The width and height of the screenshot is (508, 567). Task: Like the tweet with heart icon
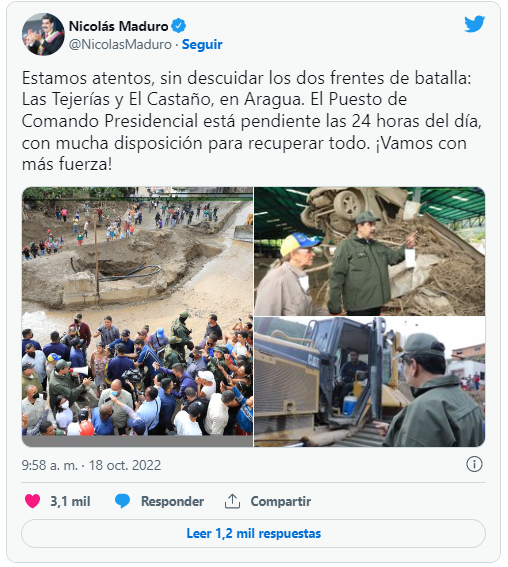click(x=33, y=501)
